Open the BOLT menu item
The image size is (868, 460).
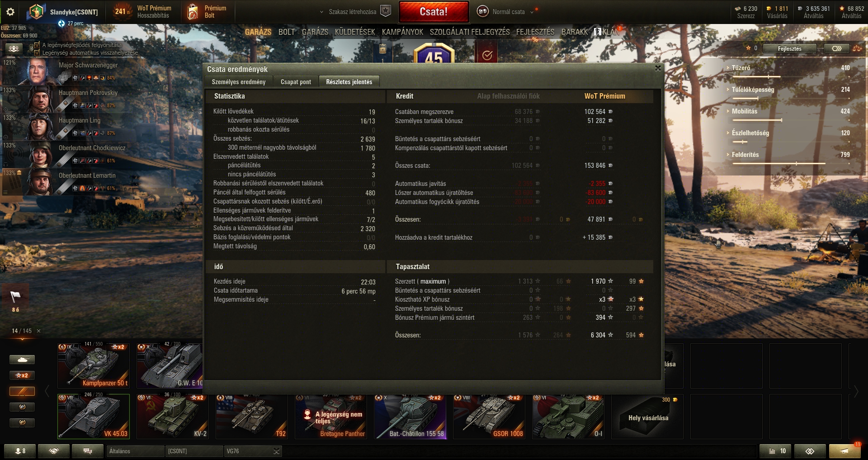tap(287, 32)
